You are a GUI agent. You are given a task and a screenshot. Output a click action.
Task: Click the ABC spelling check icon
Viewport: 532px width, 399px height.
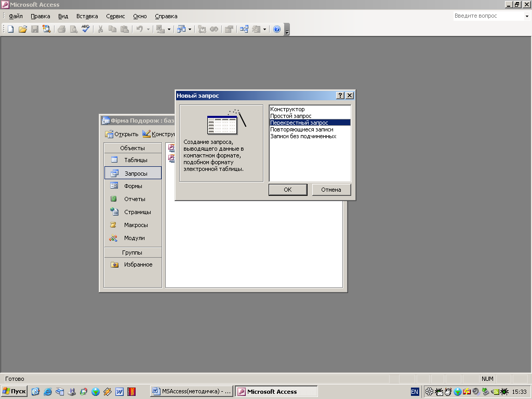[86, 29]
